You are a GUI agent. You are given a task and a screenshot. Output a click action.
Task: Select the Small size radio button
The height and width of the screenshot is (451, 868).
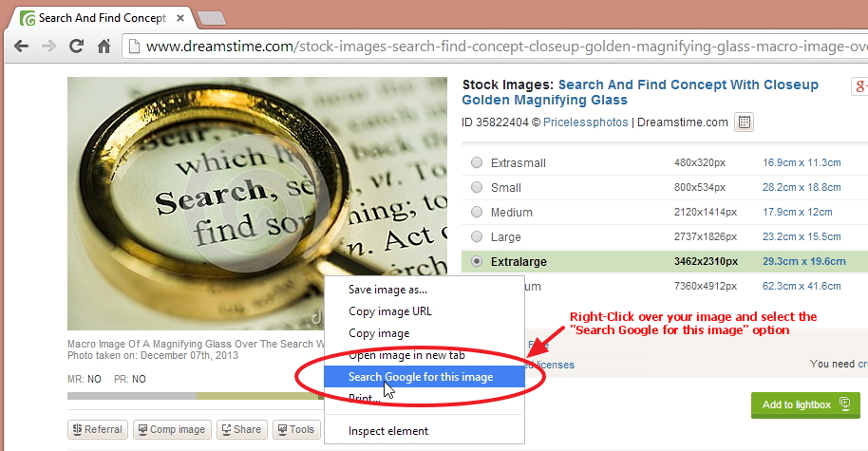click(476, 187)
